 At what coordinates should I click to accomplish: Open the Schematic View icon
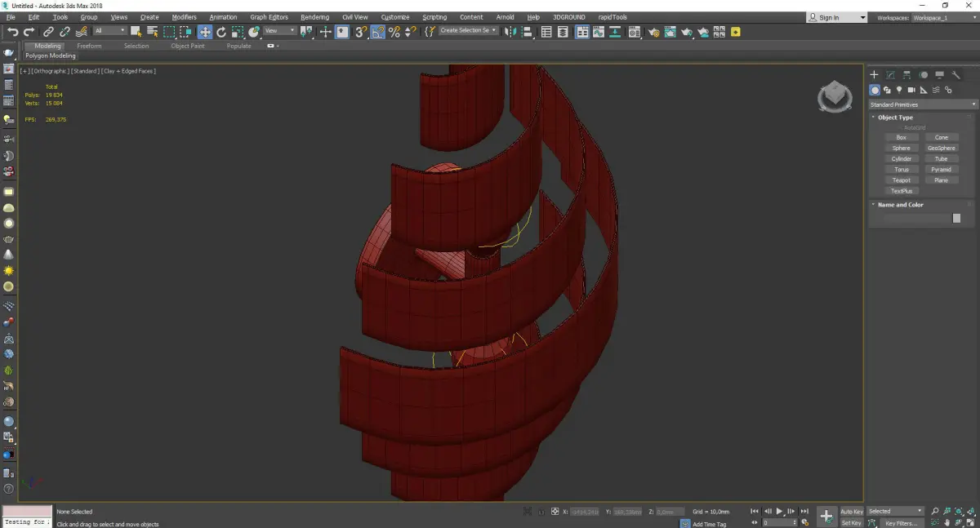click(614, 32)
